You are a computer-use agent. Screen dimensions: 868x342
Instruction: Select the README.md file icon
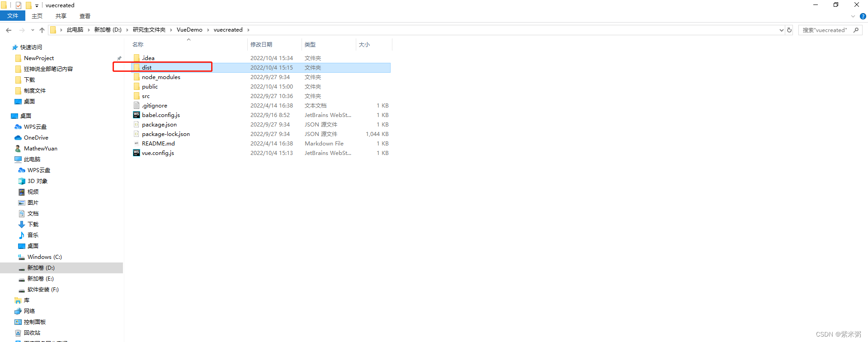[x=137, y=143]
